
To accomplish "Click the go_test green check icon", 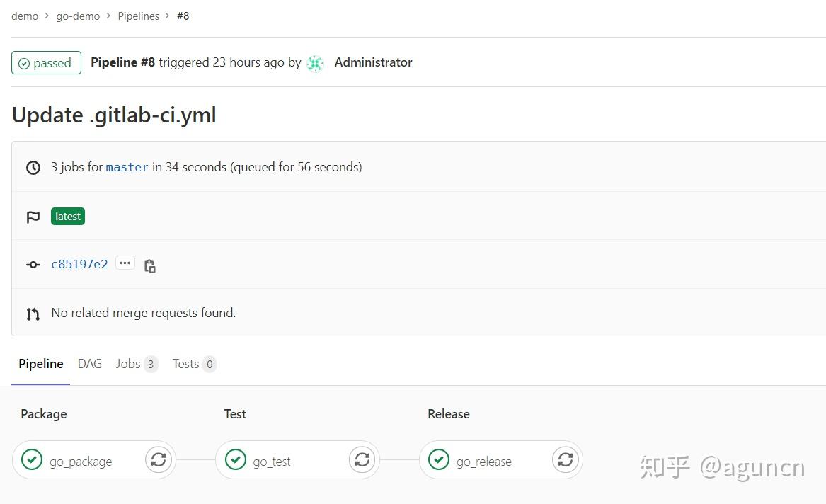I will 236,459.
